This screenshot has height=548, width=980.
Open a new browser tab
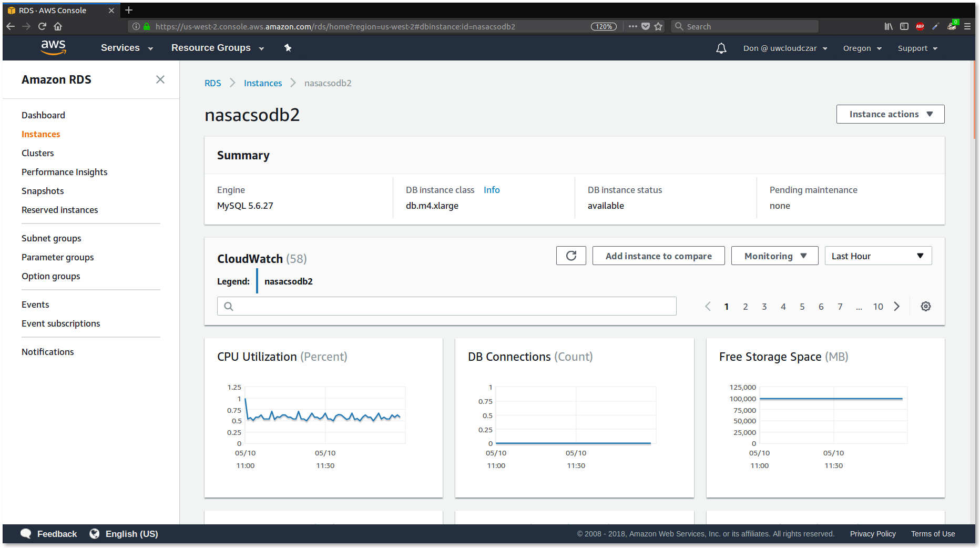129,10
